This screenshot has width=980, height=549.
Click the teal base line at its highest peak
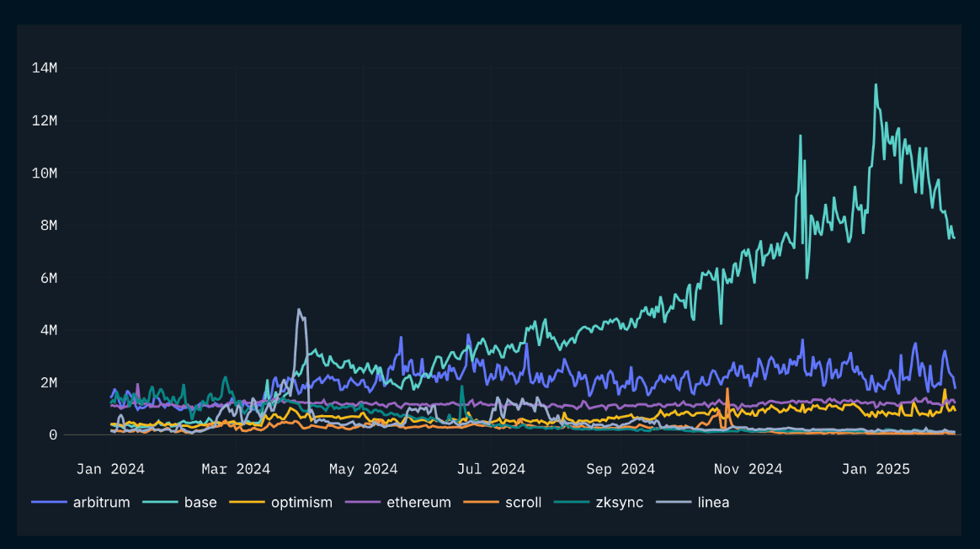(876, 84)
